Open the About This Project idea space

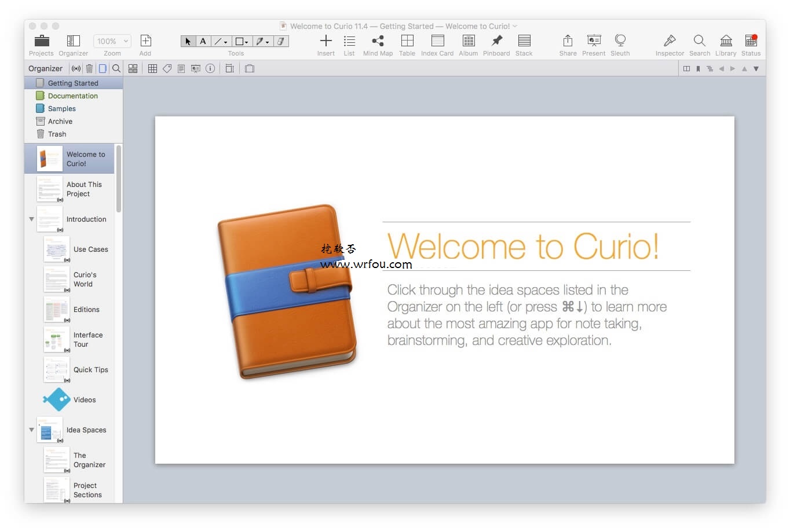pyautogui.click(x=70, y=189)
